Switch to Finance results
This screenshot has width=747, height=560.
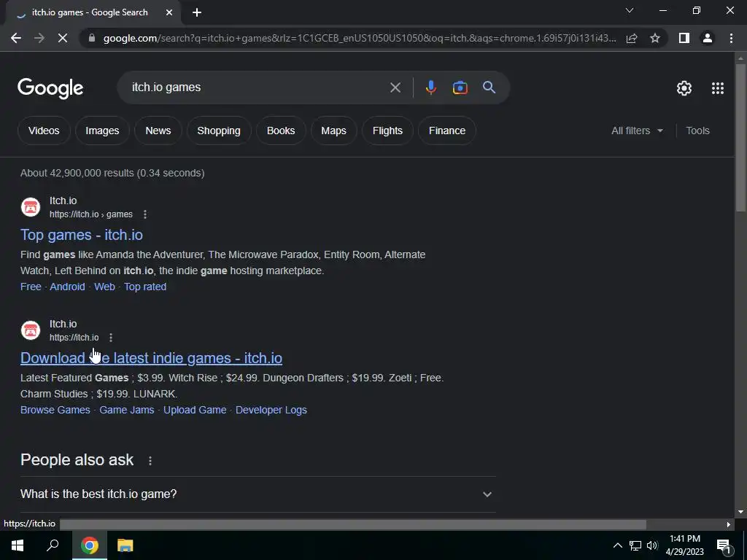pyautogui.click(x=447, y=131)
